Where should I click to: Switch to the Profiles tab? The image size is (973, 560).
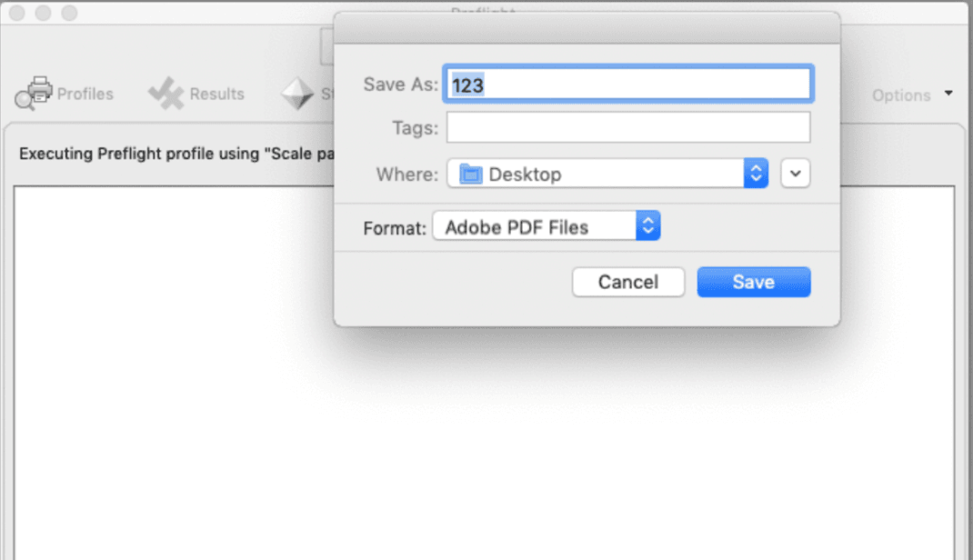(x=85, y=94)
